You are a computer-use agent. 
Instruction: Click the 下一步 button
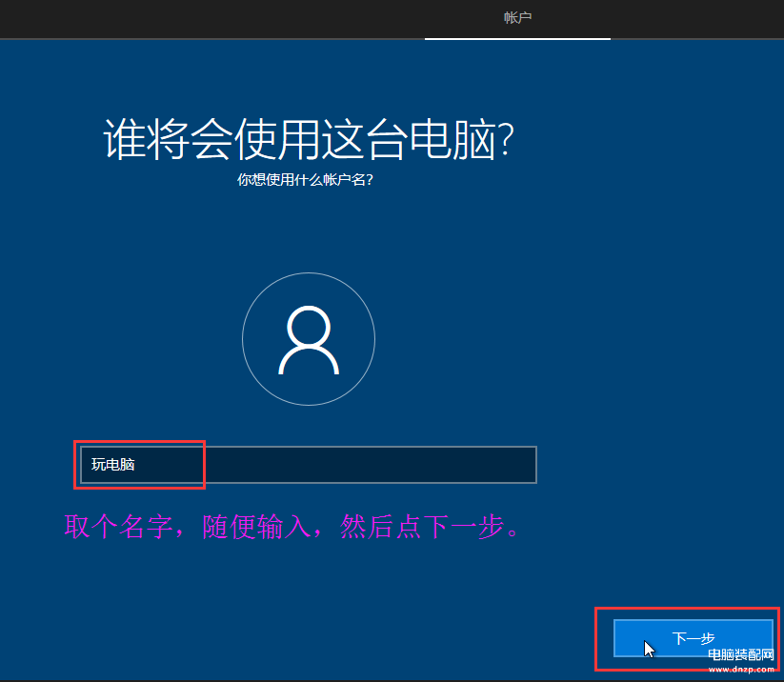point(693,638)
